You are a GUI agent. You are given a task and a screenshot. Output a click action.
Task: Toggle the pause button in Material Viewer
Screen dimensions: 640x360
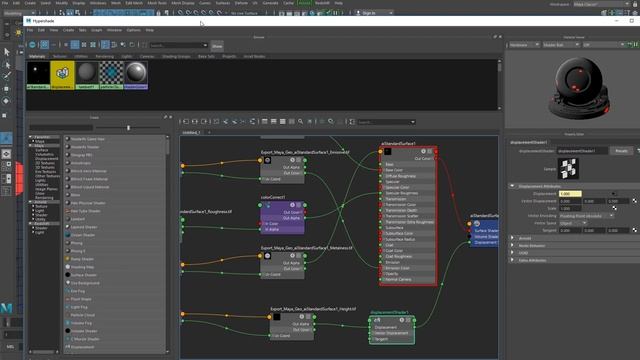[x=636, y=44]
